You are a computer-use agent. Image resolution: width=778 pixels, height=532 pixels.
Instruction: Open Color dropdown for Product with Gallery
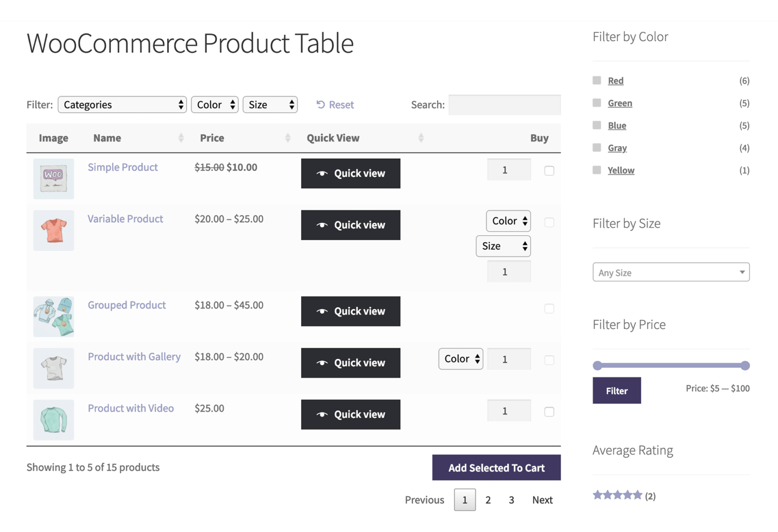coord(460,359)
